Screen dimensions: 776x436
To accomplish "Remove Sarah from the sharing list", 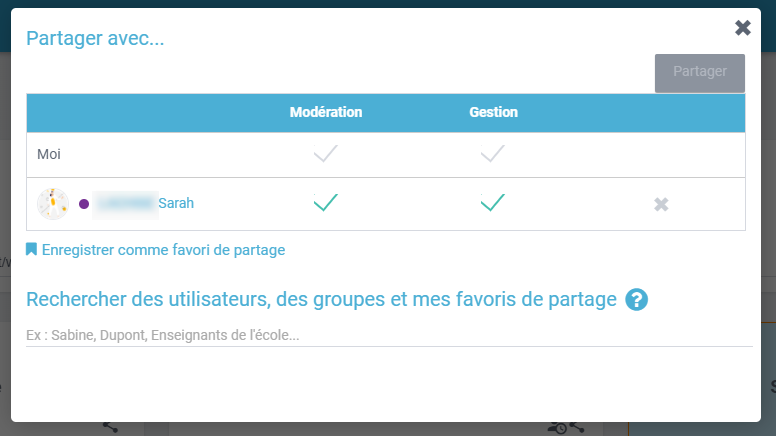I will click(661, 204).
